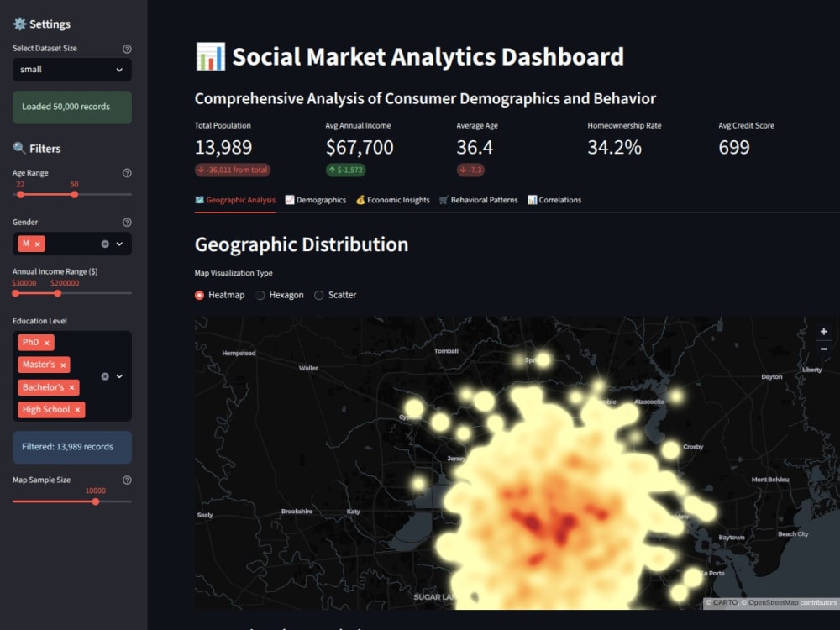Click the Filtered: 13,989 records message
This screenshot has width=840, height=630.
(x=72, y=448)
